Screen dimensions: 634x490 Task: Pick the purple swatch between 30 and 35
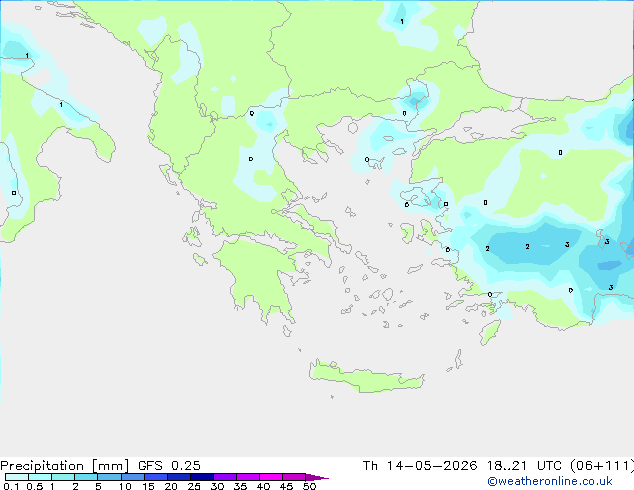click(225, 477)
